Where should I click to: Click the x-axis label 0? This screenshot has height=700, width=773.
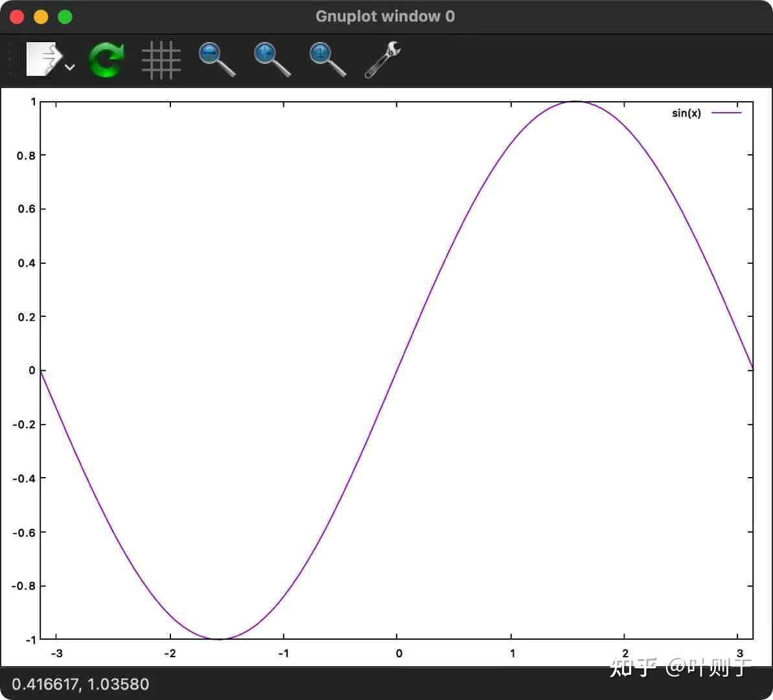[x=399, y=653]
